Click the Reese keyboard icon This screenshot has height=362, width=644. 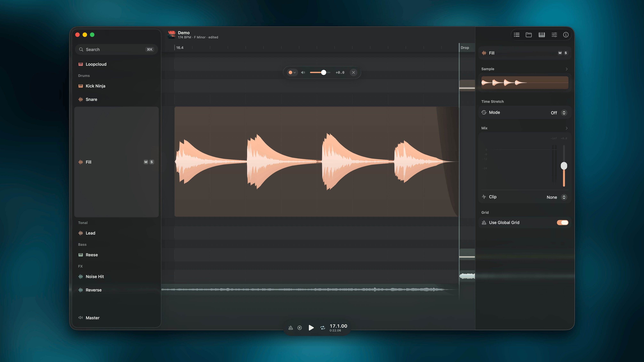pyautogui.click(x=80, y=255)
